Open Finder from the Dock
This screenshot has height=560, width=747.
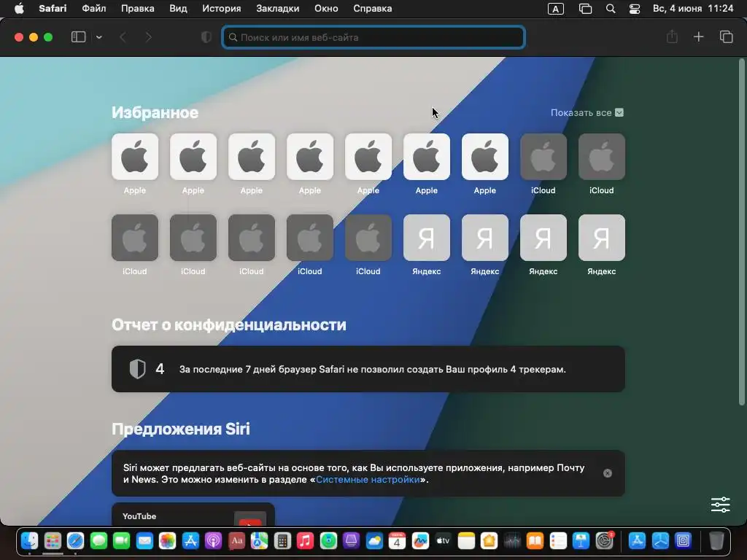pyautogui.click(x=29, y=541)
